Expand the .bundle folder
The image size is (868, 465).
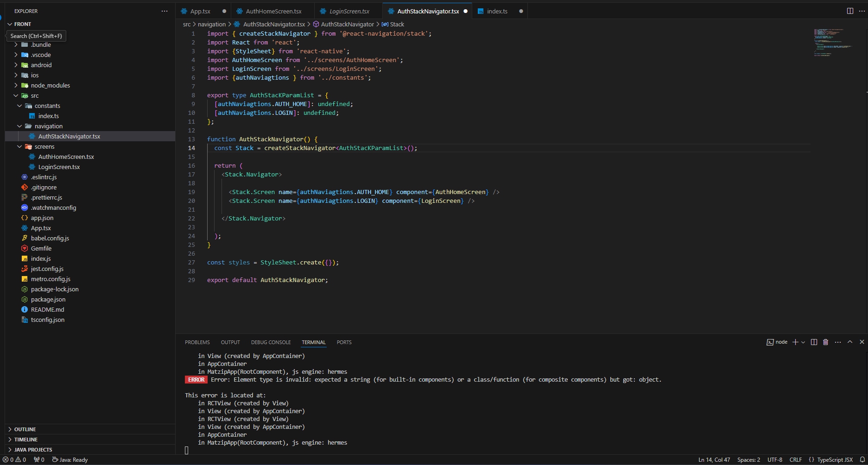(41, 44)
